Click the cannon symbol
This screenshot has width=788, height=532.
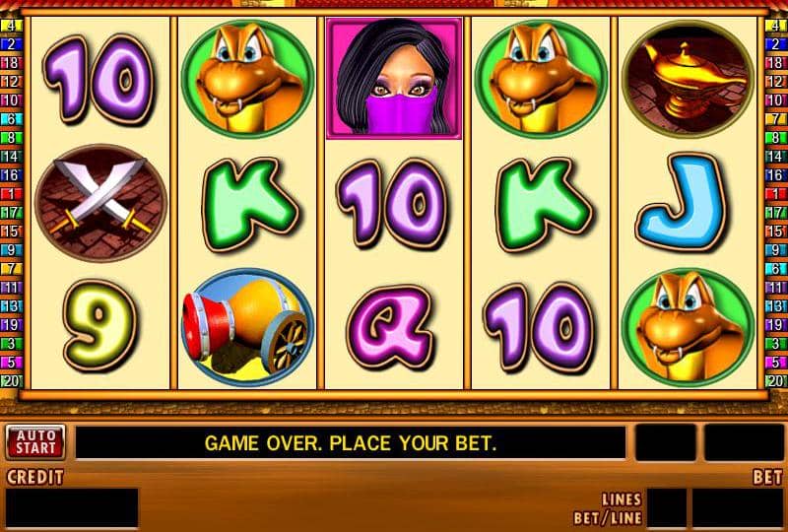click(x=248, y=327)
